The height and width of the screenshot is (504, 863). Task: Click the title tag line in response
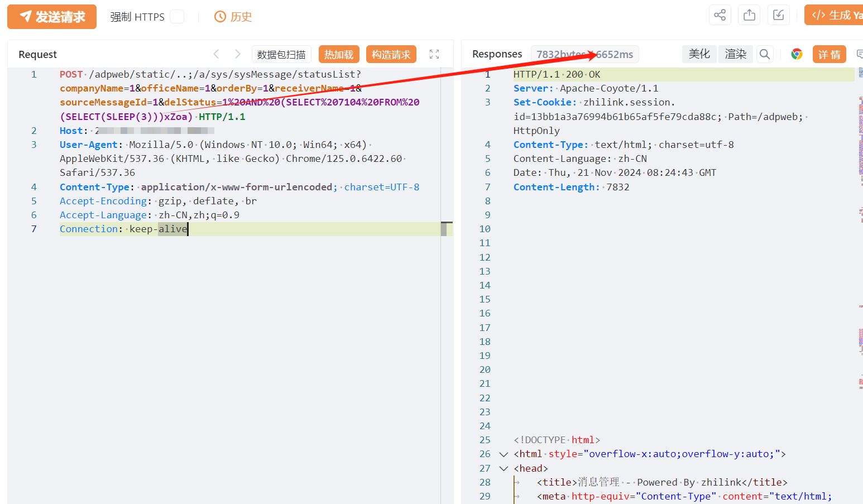pos(662,482)
